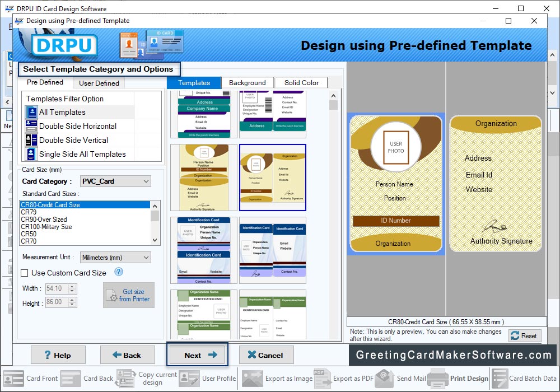Click up arrow of card sizes list
The image size is (560, 392).
pos(155,206)
